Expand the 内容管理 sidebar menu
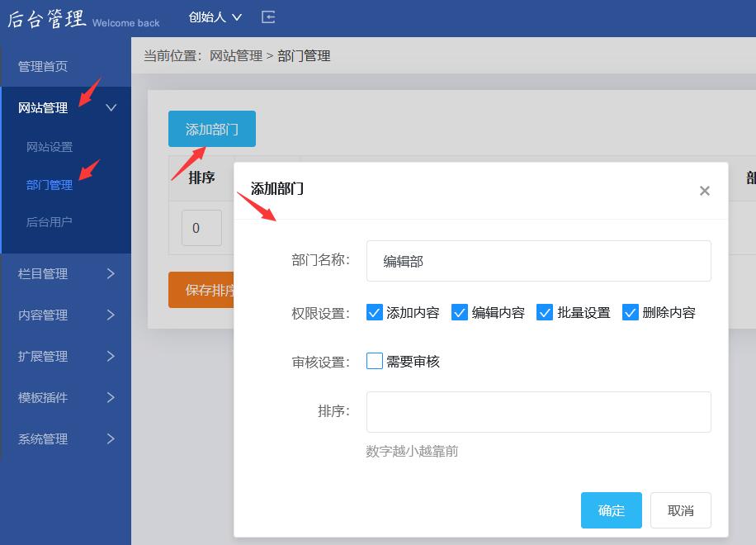 (66, 315)
